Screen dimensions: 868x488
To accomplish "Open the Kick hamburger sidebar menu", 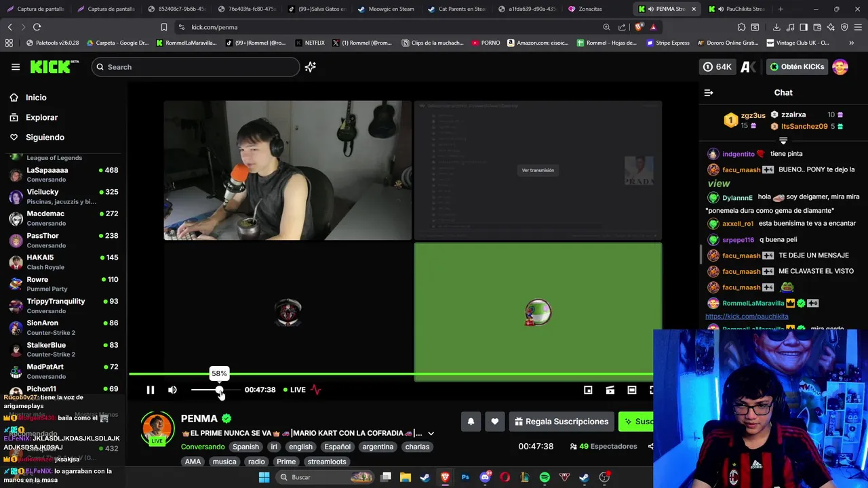I will click(16, 66).
